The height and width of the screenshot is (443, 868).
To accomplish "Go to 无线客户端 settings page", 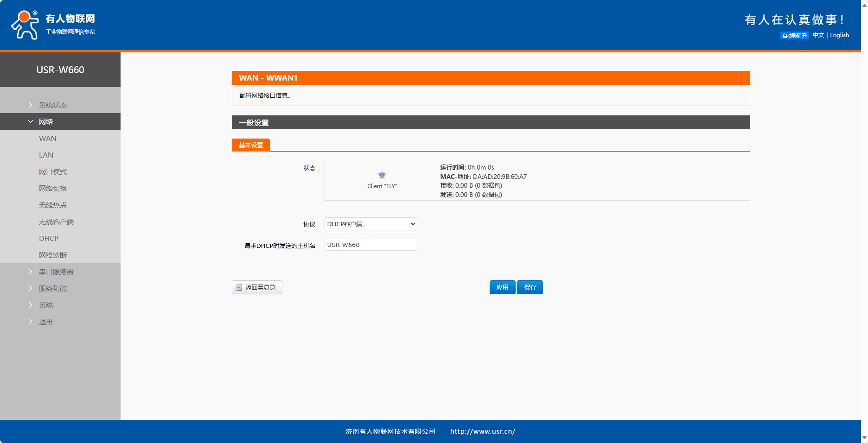I will [56, 222].
